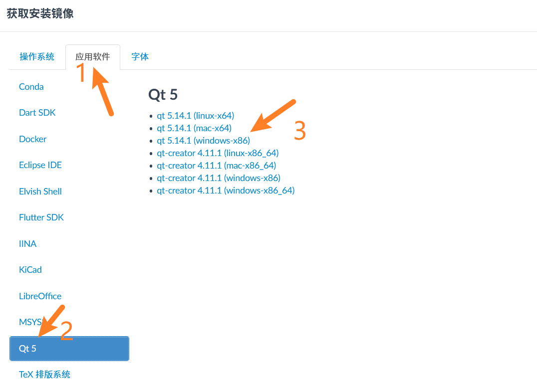Viewport: 537px width, 392px height.
Task: Open Elvish Shell downloads
Action: (x=40, y=192)
